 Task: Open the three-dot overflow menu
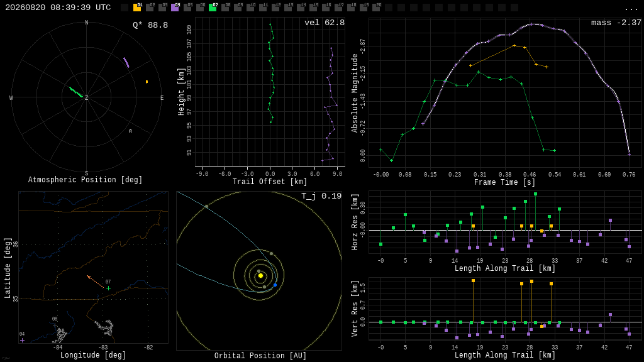point(631,9)
